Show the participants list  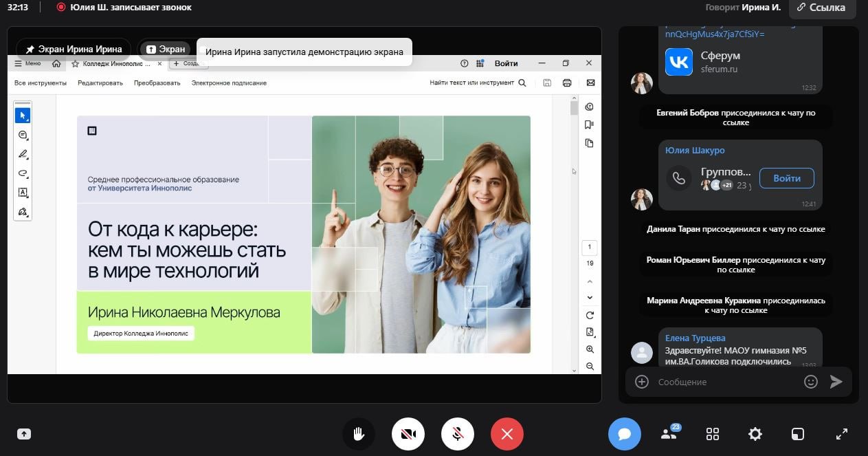point(669,434)
